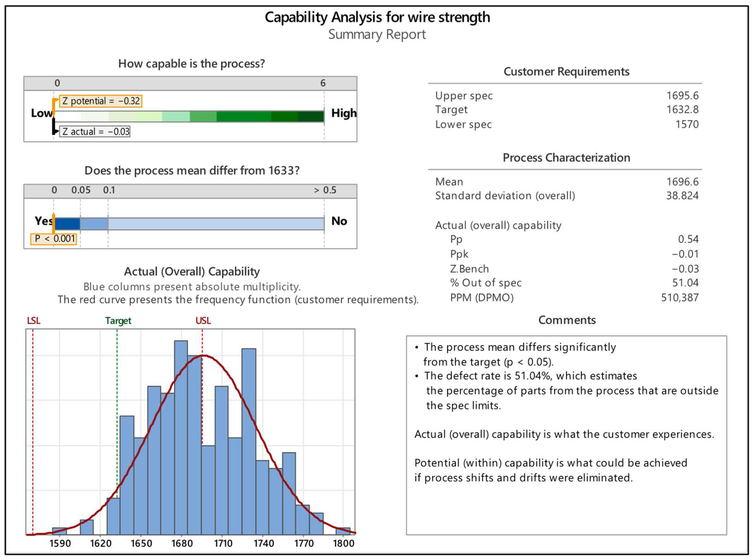Click the Ppk value in Process Characterization

click(685, 254)
